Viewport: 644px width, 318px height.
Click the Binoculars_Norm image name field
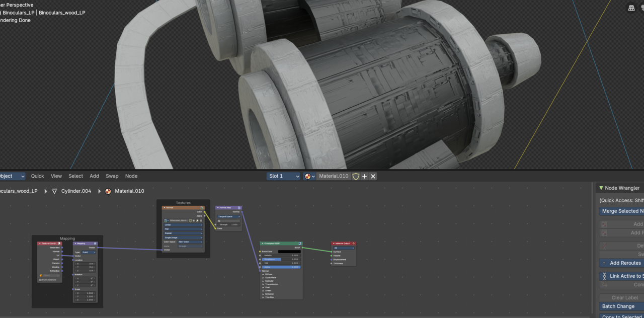(x=179, y=220)
